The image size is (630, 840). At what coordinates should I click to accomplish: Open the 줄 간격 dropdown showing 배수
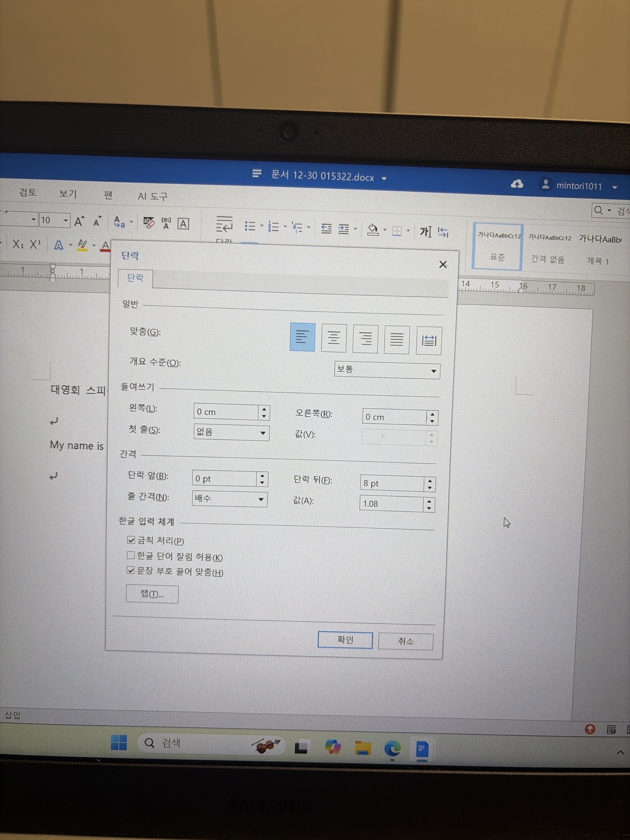pos(229,499)
